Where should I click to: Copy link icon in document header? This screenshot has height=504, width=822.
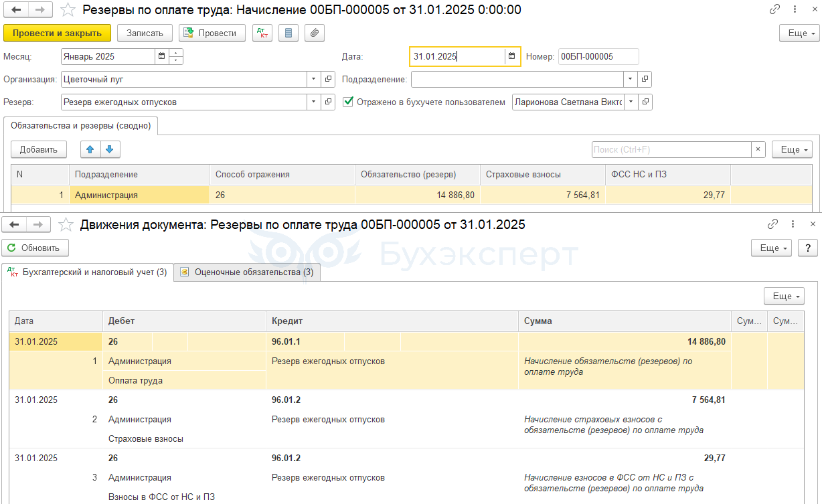pyautogui.click(x=774, y=9)
